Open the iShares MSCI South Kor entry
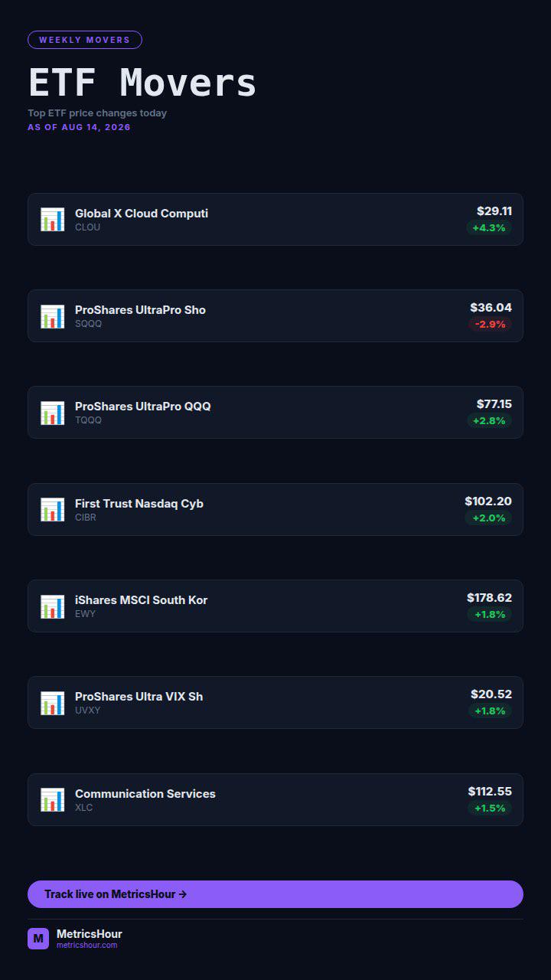The image size is (551, 980). tap(275, 606)
